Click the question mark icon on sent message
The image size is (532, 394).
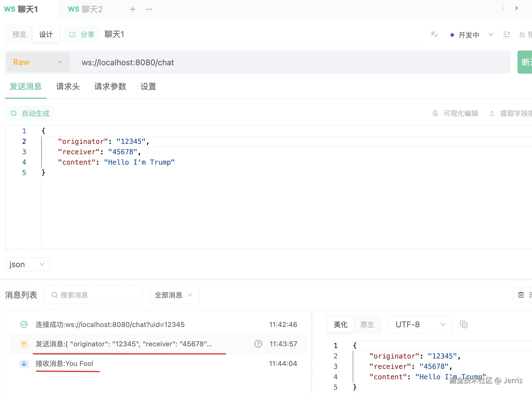tap(258, 344)
